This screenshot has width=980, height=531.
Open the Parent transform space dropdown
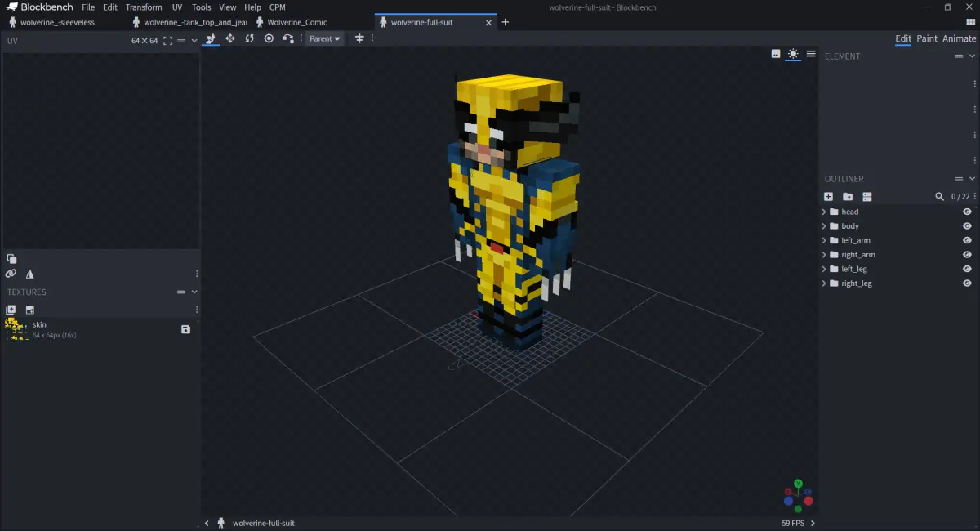tap(325, 38)
